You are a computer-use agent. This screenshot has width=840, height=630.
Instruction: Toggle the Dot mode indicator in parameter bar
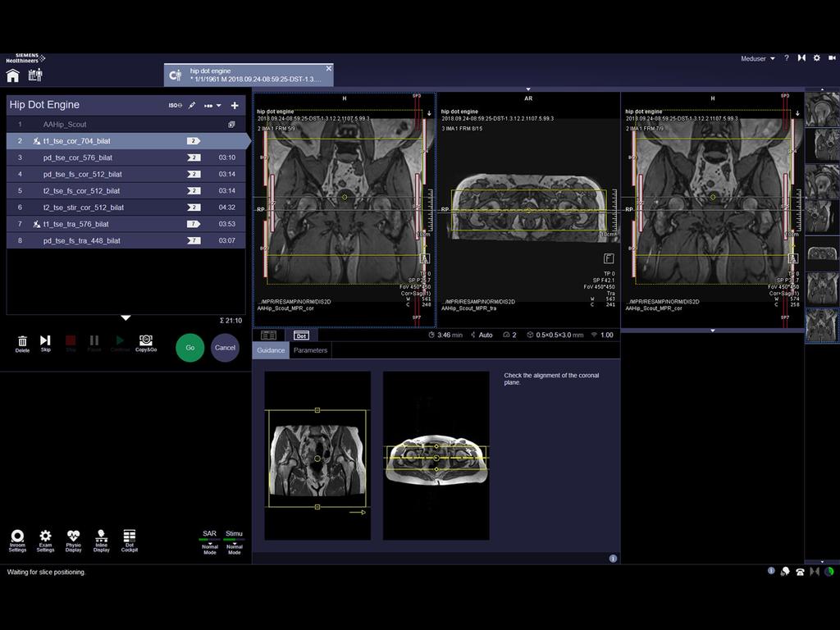[x=300, y=335]
